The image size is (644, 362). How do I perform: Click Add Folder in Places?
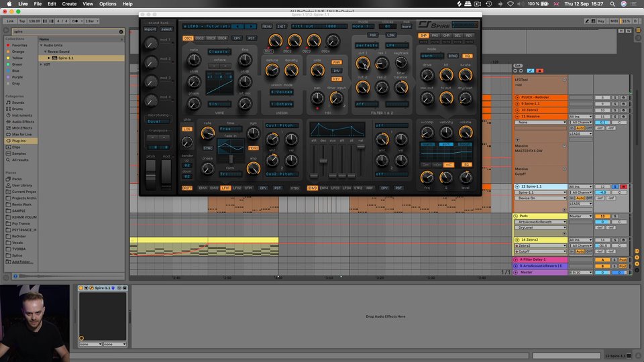click(x=23, y=262)
